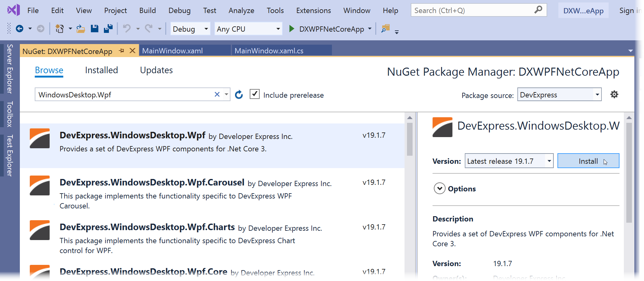
Task: Open the New Project dropdown arrow
Action: [x=70, y=29]
